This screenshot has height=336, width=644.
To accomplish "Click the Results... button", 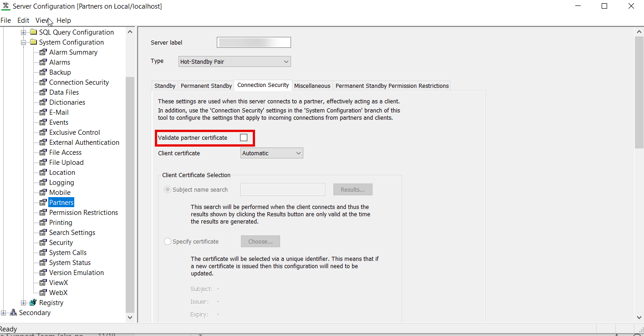I will [353, 189].
